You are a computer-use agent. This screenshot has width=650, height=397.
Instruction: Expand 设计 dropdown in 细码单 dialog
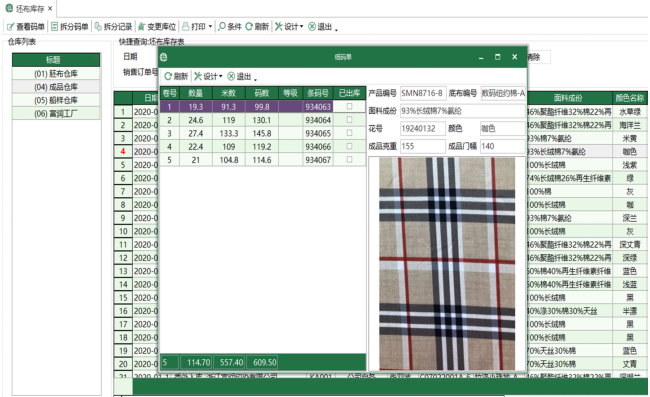coord(221,76)
